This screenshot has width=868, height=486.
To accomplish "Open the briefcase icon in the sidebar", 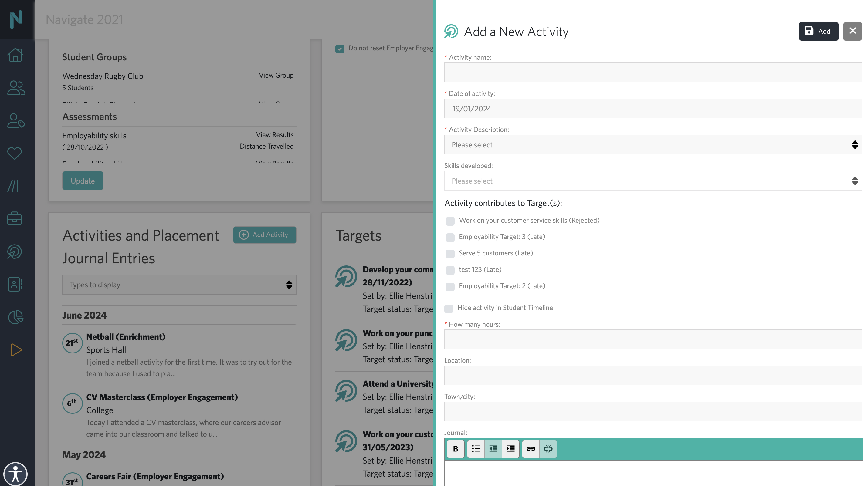I will [15, 219].
